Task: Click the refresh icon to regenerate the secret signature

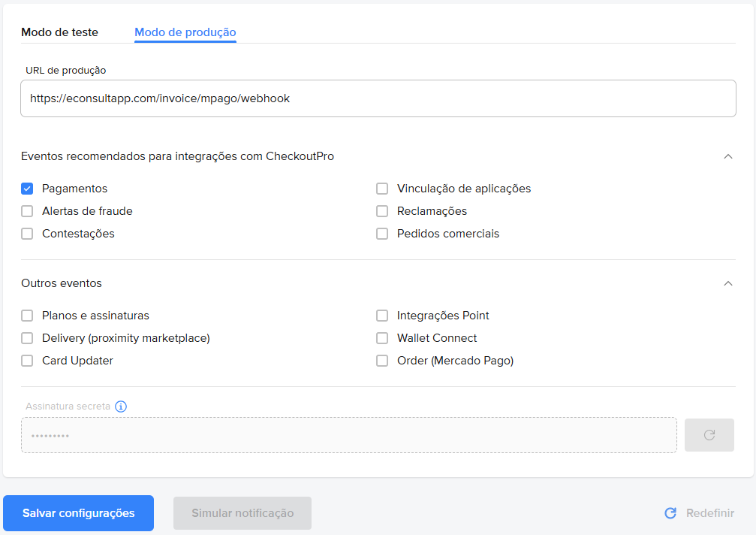Action: (x=709, y=434)
